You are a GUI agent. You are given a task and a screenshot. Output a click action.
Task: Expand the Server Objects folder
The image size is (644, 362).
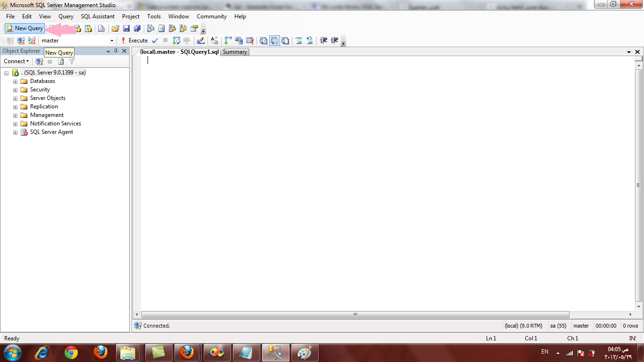[15, 99]
